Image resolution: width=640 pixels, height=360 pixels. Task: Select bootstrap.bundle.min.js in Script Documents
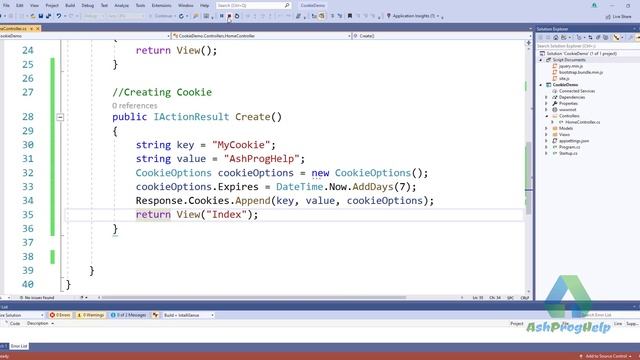[580, 72]
